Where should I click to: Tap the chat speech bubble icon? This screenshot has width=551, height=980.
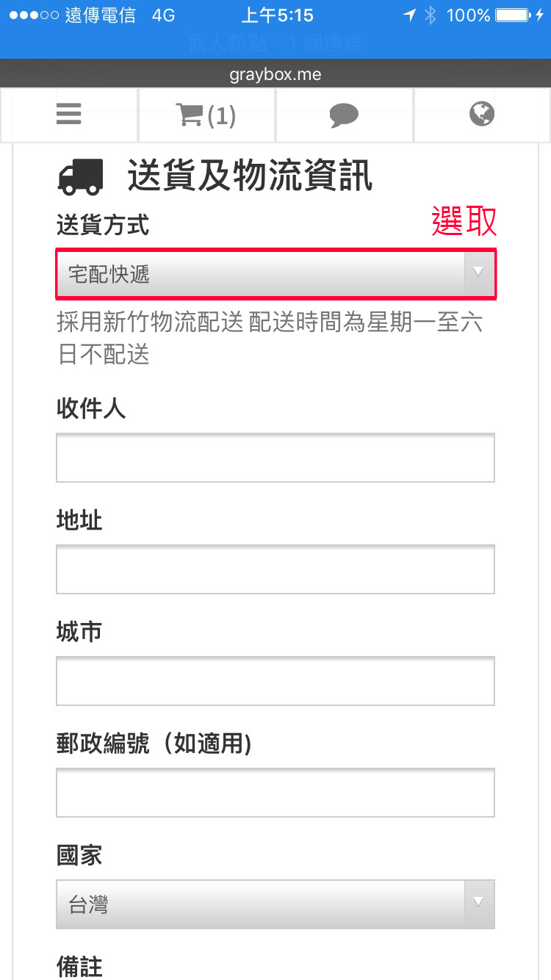(x=344, y=115)
